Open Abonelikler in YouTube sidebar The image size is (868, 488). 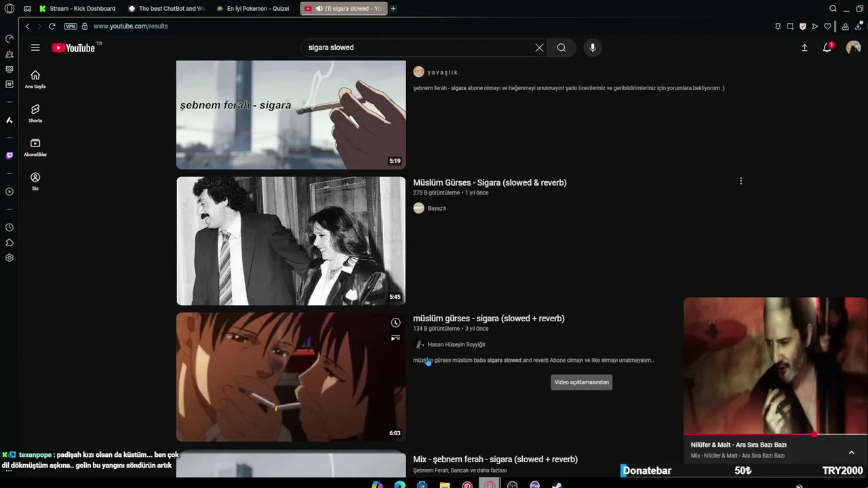[35, 147]
